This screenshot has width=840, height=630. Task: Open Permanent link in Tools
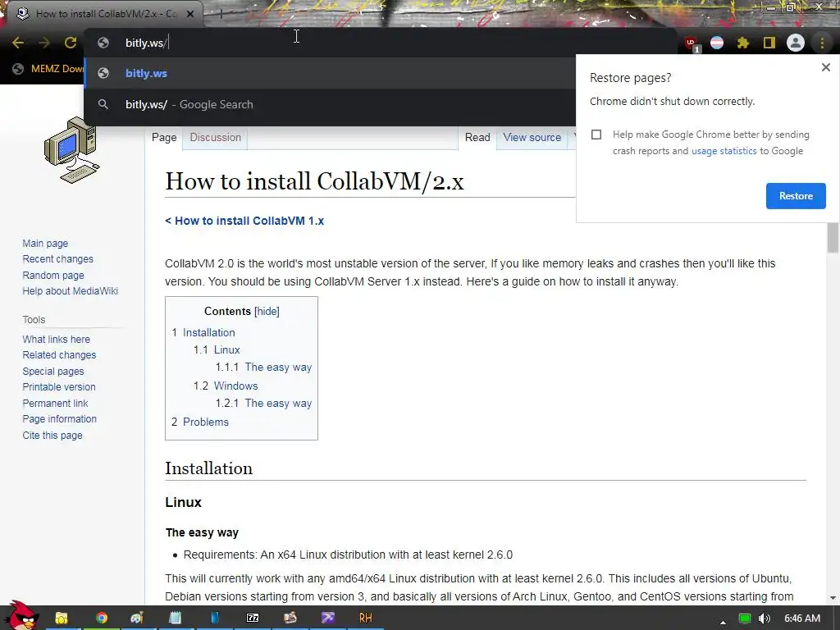(x=55, y=403)
